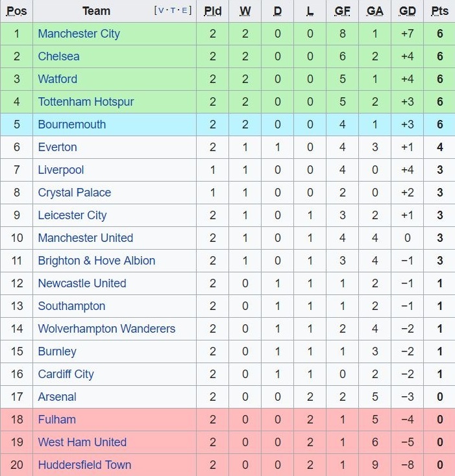Select the Bournemouth team link
This screenshot has height=476, width=455.
coord(71,125)
